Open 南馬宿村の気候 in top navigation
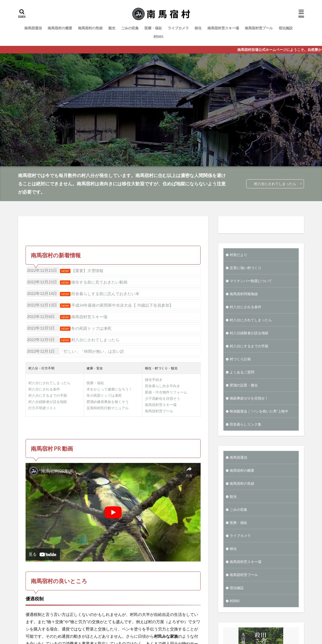The height and width of the screenshot is (644, 322). pos(90,28)
